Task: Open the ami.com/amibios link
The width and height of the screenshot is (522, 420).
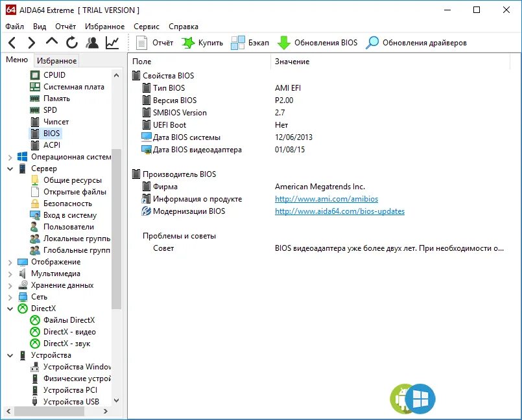Action: [x=326, y=199]
